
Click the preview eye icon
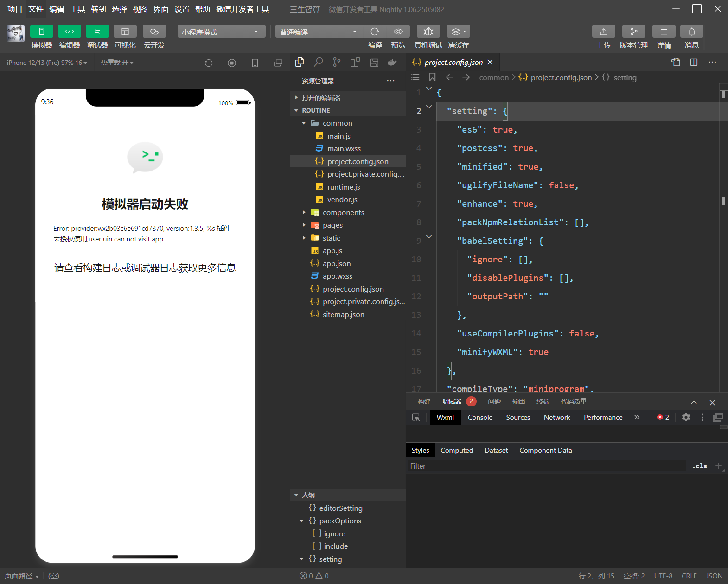coord(398,32)
